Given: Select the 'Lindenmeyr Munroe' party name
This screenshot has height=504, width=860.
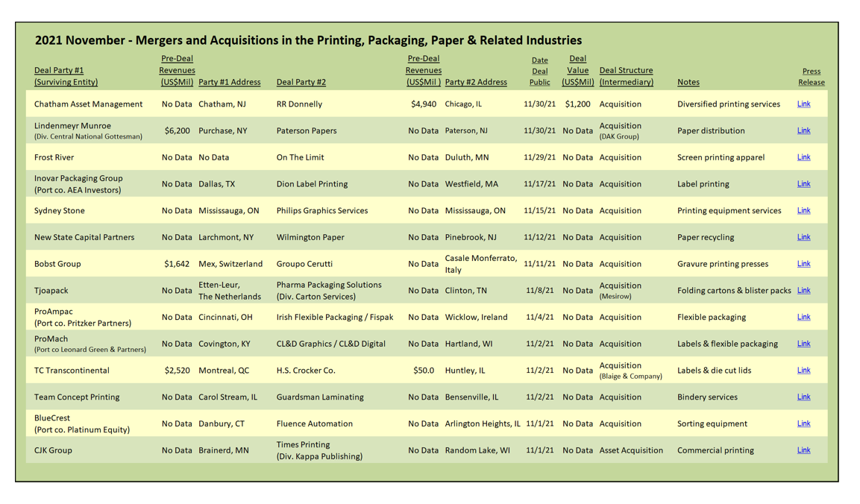Looking at the screenshot, I should point(72,125).
